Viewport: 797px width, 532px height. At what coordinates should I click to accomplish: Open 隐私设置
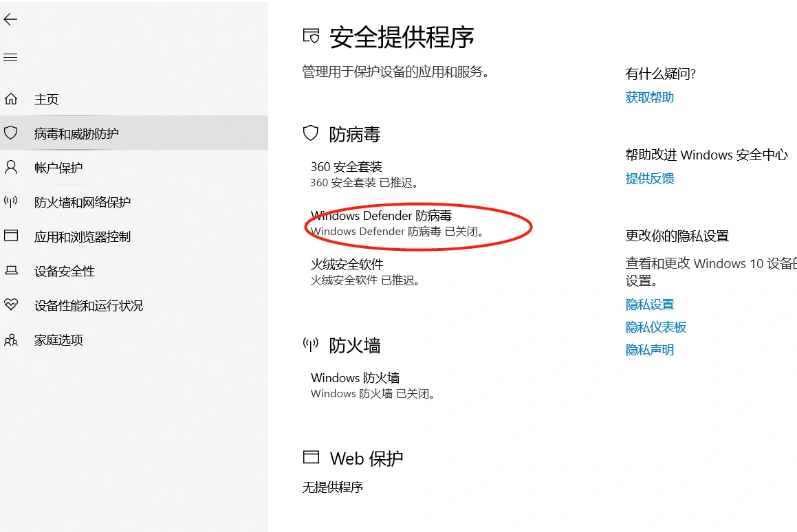(x=649, y=304)
